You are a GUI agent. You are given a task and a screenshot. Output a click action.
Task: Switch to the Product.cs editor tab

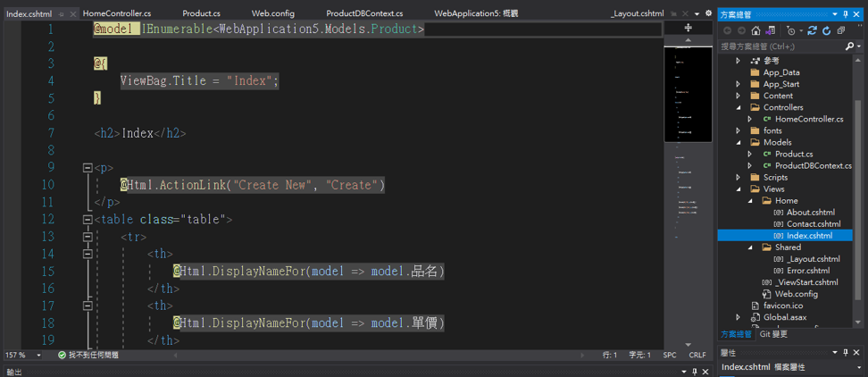click(202, 13)
